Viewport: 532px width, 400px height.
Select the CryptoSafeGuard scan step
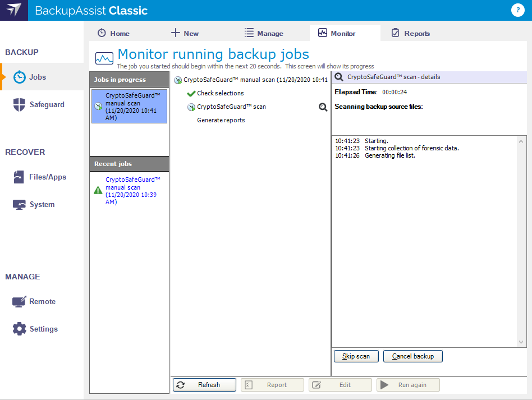coord(231,107)
